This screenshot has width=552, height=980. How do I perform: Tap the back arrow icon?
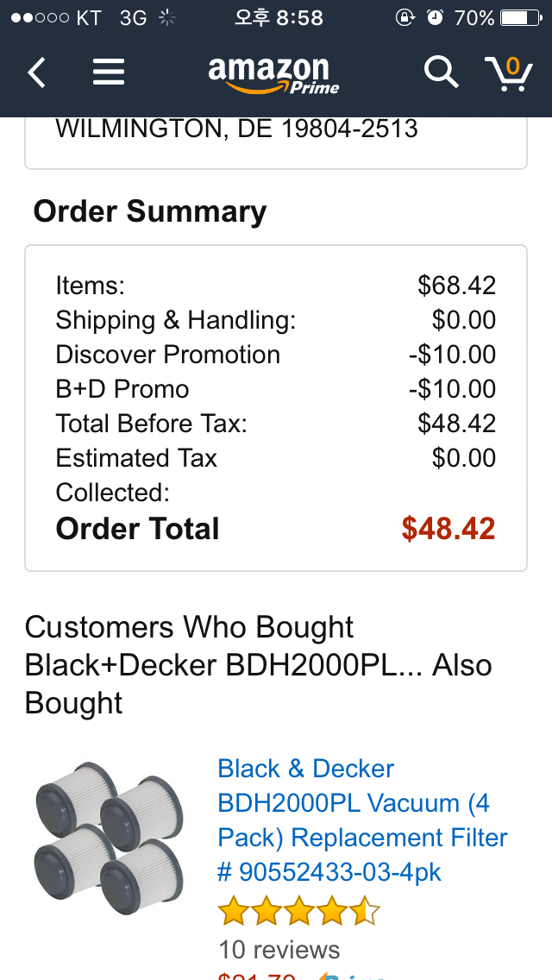[x=36, y=73]
